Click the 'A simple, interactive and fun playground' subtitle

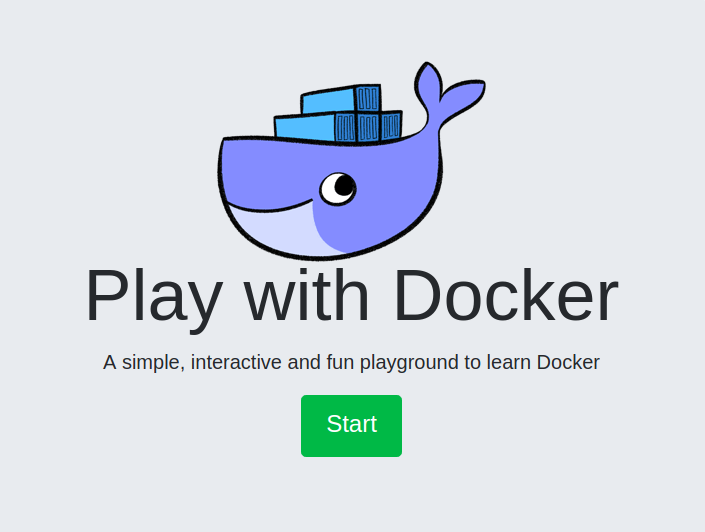pyautogui.click(x=351, y=362)
